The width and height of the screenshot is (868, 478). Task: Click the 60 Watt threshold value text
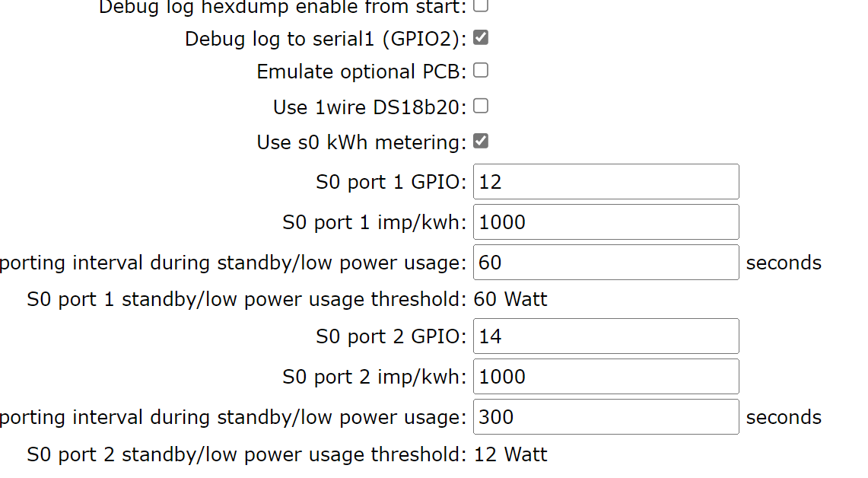coord(510,299)
